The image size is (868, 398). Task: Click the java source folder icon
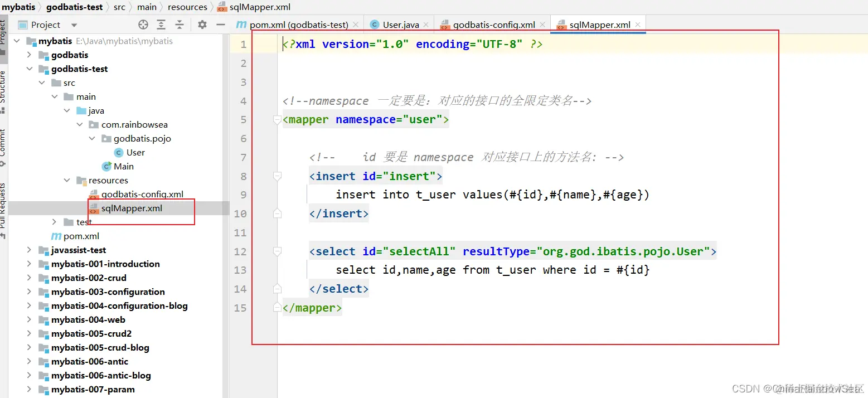tap(81, 110)
